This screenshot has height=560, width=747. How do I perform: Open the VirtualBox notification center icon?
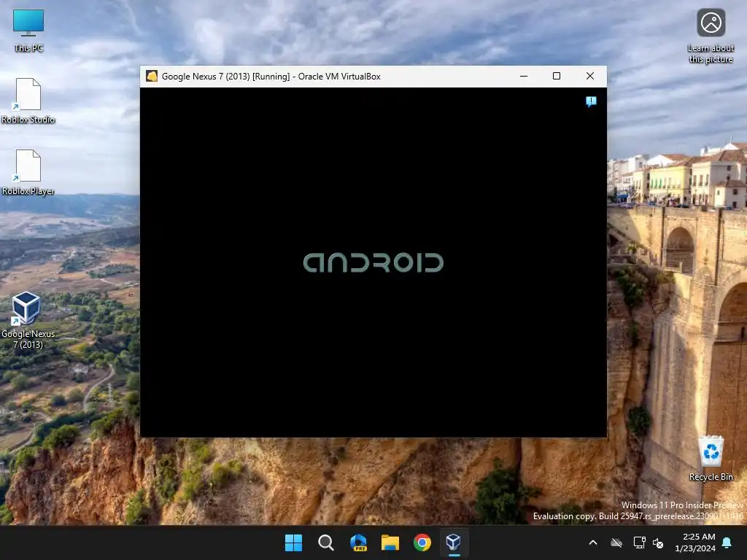[x=591, y=101]
